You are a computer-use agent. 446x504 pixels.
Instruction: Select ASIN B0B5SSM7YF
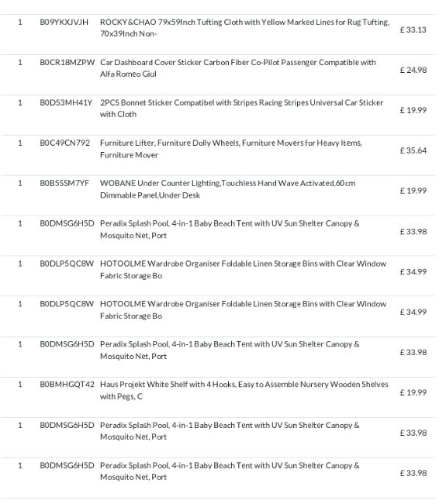click(64, 183)
